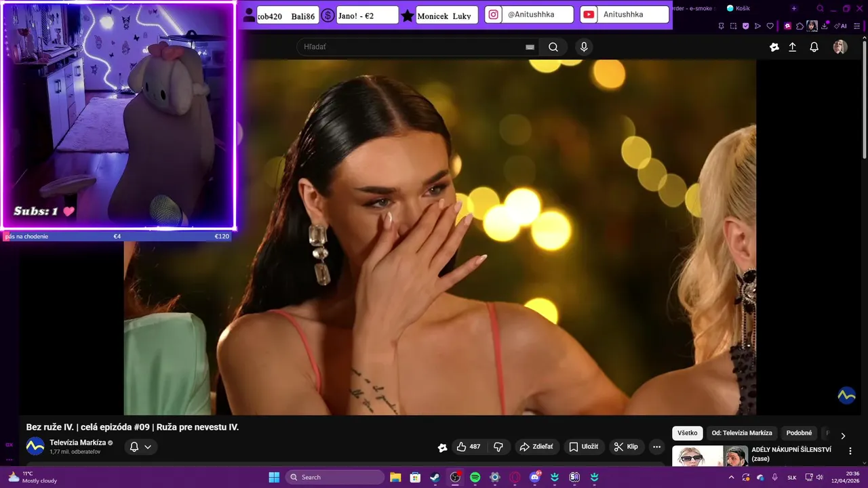Open the Televízia Markíza channel name link
Viewport: 868px width, 488px height.
77,443
